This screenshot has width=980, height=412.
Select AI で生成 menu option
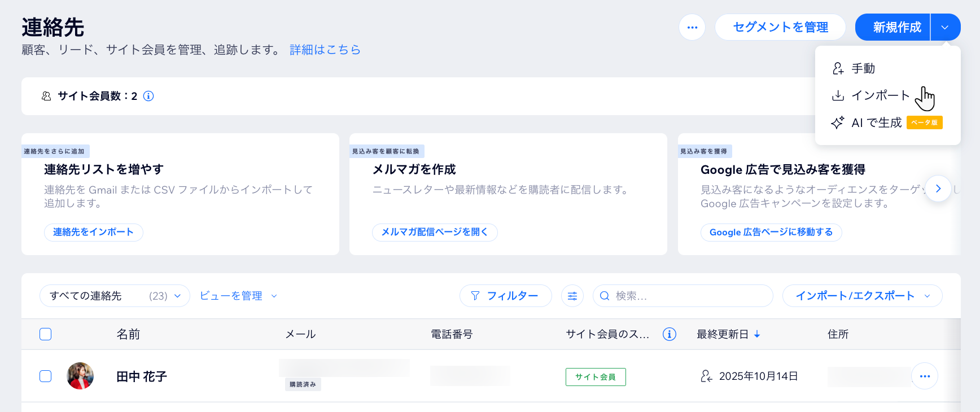[887, 122]
